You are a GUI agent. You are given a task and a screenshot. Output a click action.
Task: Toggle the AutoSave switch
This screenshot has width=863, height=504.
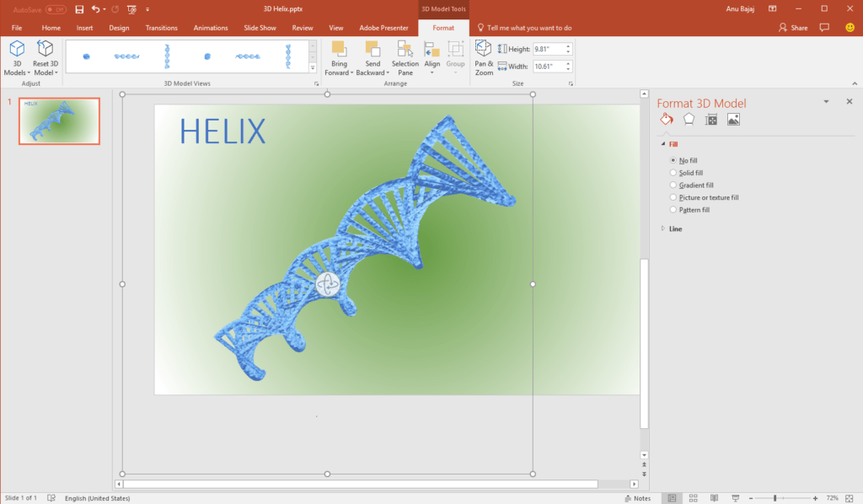point(56,9)
